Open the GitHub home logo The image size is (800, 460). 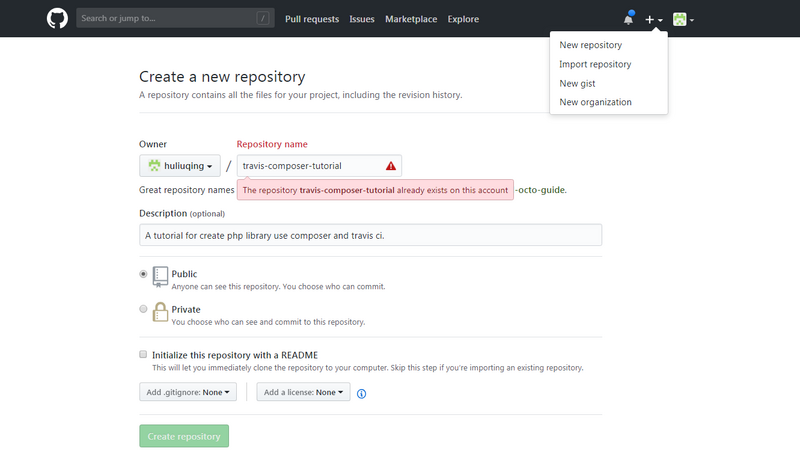tap(57, 18)
